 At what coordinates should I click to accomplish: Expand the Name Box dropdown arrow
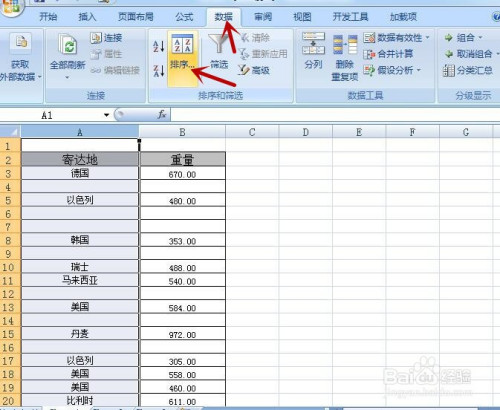click(x=106, y=115)
